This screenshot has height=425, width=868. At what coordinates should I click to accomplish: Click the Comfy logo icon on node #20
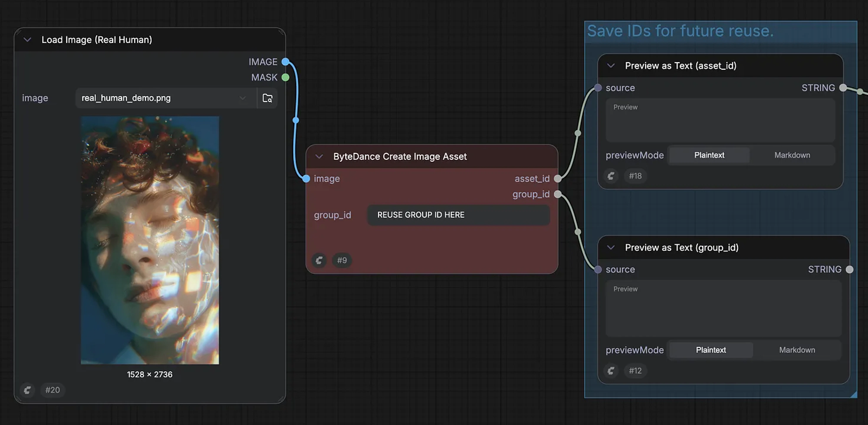[28, 390]
